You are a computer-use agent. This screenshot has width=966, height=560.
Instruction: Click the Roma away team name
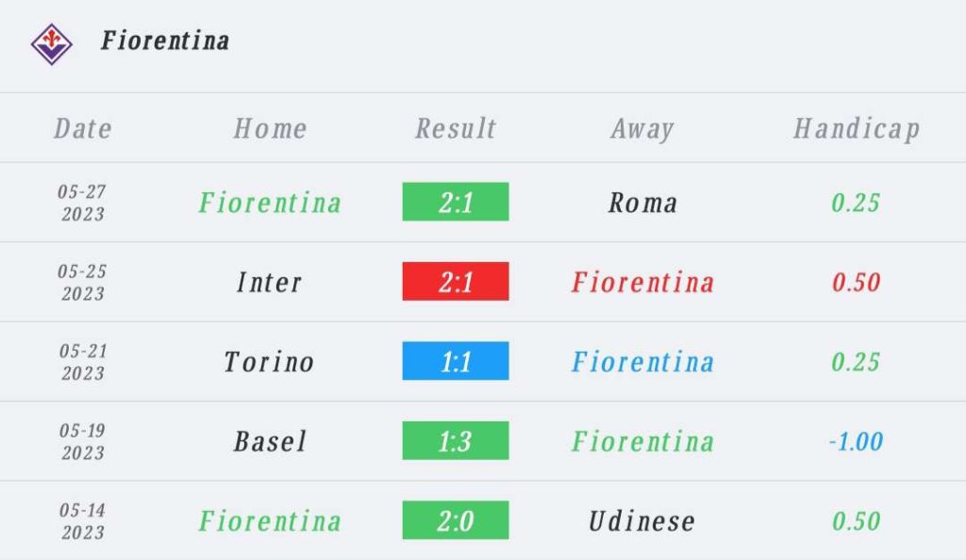point(642,203)
